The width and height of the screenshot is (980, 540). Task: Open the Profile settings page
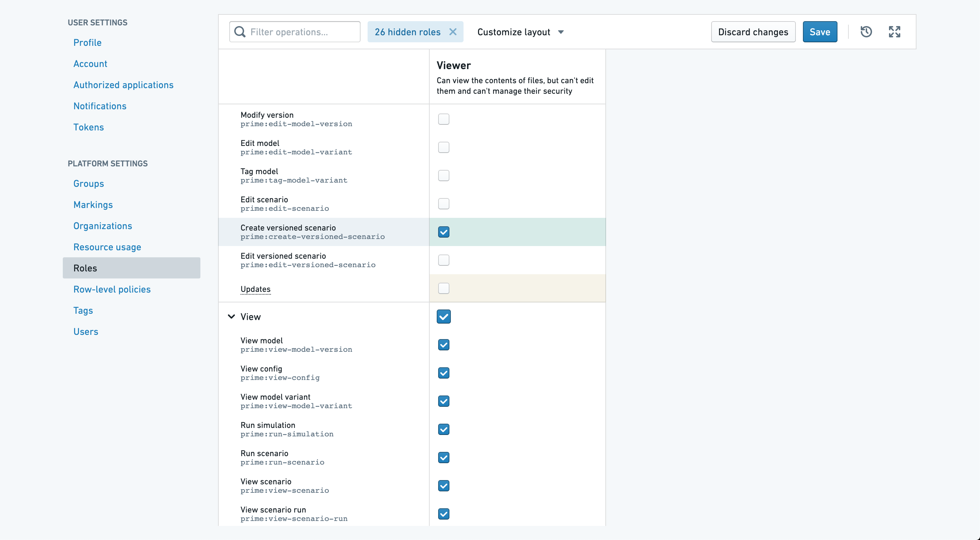[x=87, y=43]
